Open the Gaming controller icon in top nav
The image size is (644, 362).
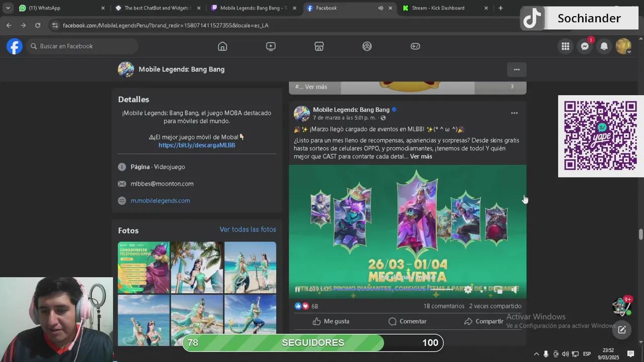(415, 46)
